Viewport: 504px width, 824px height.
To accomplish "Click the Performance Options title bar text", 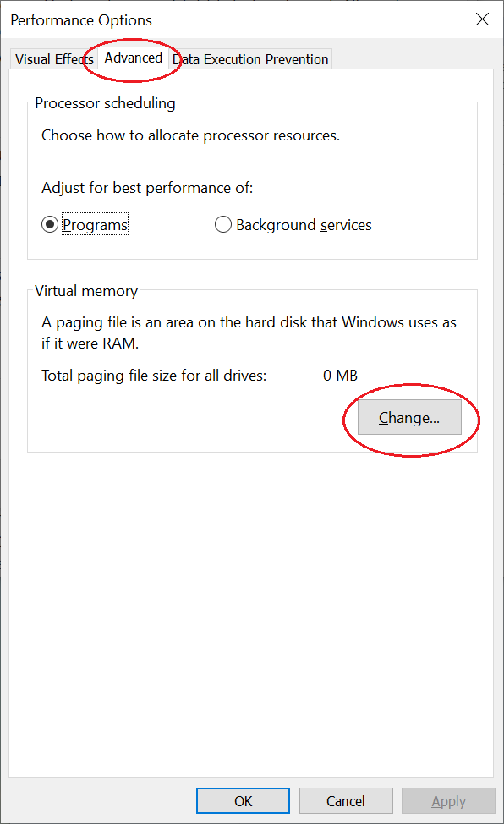I will [81, 20].
